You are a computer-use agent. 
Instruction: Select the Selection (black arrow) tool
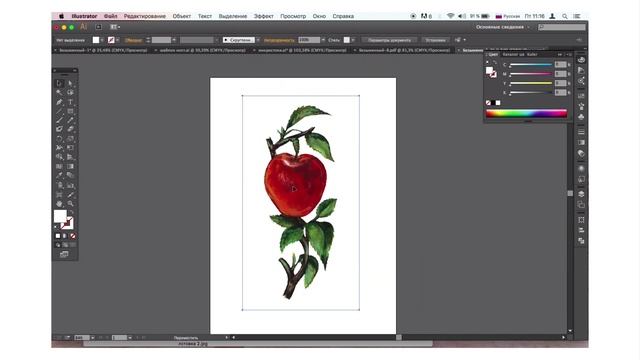point(59,83)
